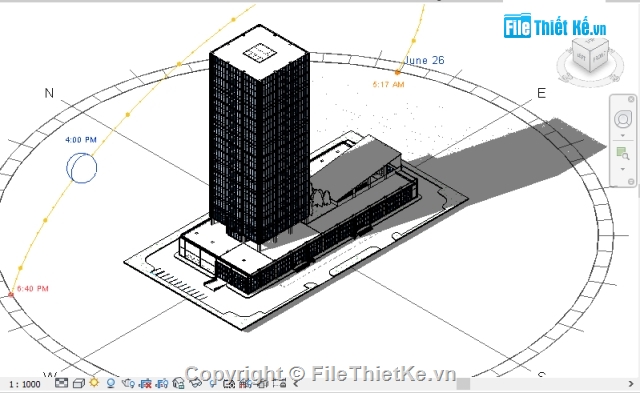Open Temporary Hide/Isolate glasses icon
640x393 pixels.
tap(196, 384)
